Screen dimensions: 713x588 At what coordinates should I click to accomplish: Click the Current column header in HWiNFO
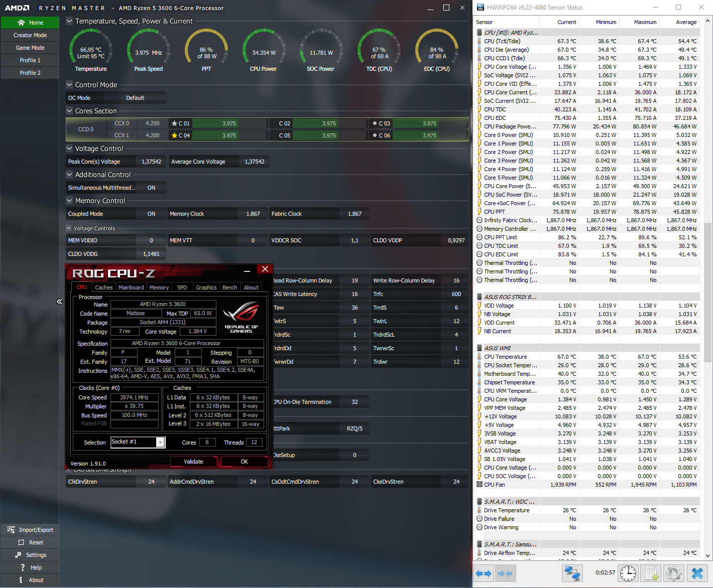point(560,22)
